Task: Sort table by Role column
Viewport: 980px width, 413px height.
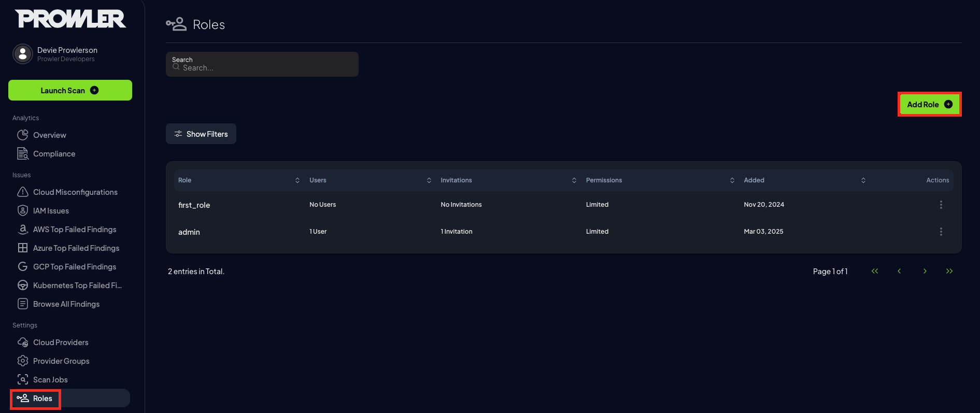Action: tap(297, 180)
